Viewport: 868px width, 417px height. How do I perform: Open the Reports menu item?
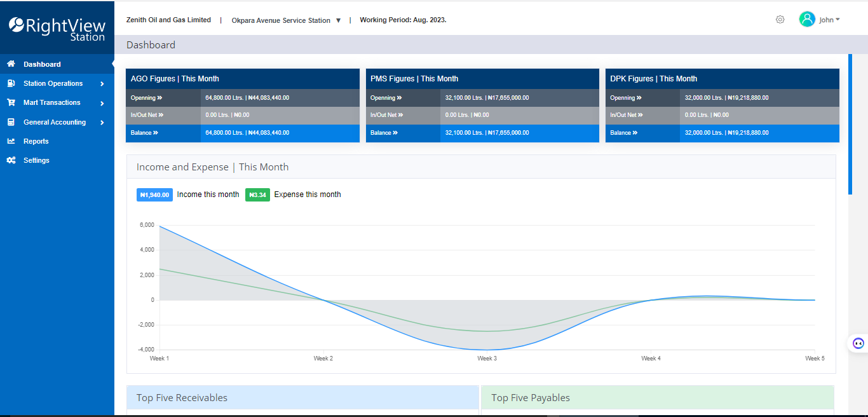pyautogui.click(x=57, y=141)
